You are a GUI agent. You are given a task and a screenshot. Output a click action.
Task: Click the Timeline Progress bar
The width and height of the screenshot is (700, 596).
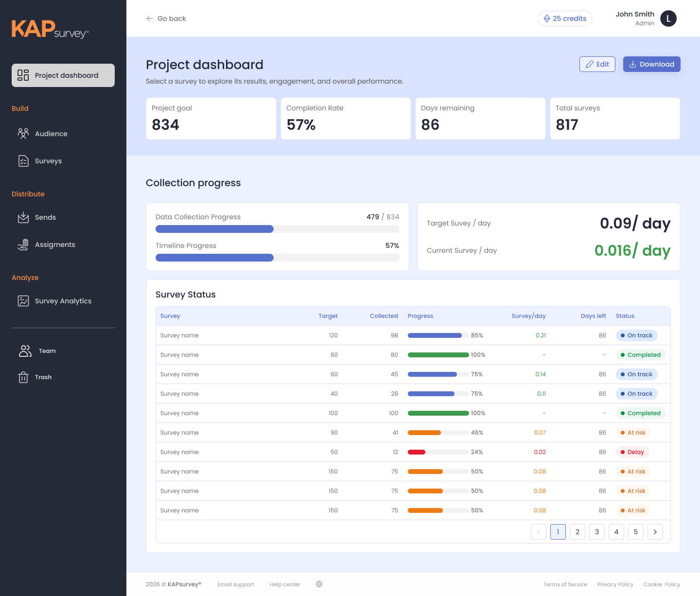(278, 258)
